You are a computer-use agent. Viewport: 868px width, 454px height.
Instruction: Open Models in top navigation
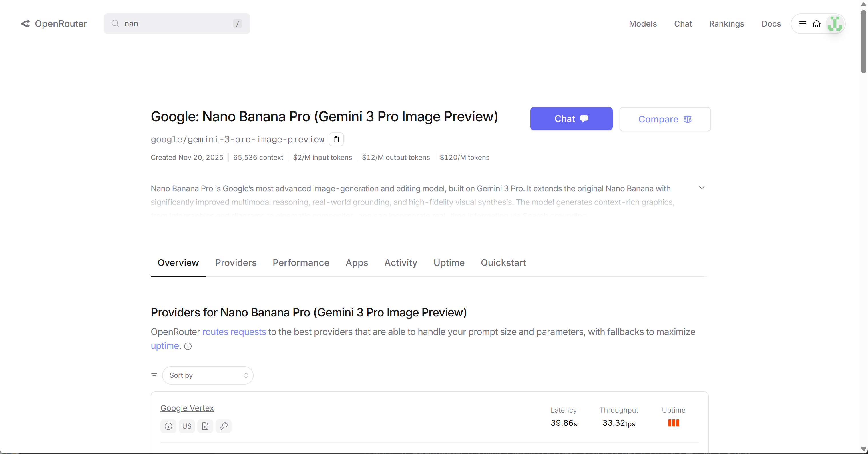643,24
